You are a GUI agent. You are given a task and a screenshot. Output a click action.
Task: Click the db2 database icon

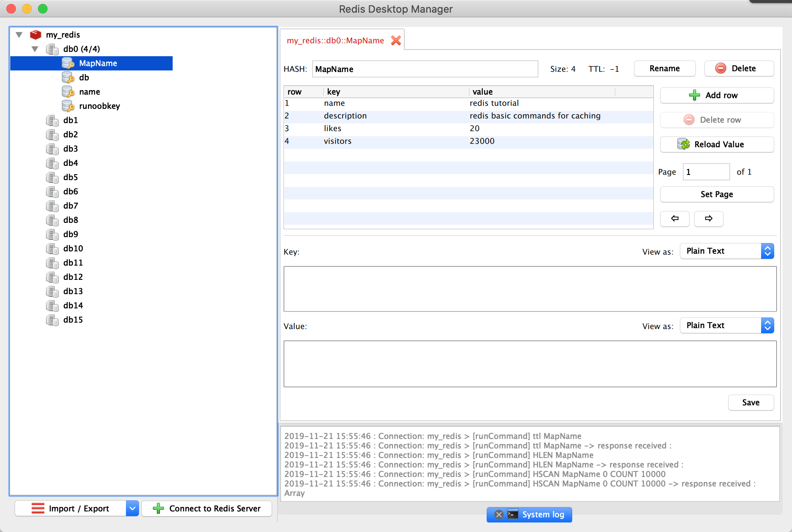pyautogui.click(x=52, y=135)
